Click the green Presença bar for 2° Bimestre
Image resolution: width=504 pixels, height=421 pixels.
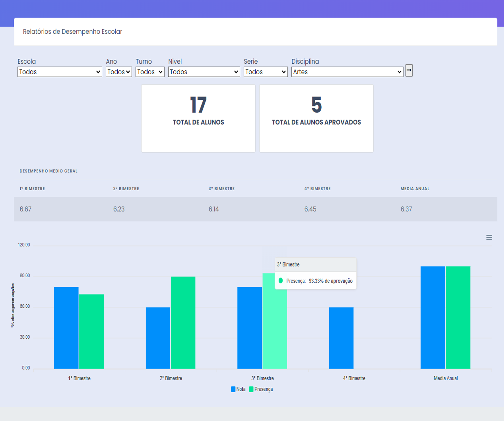pyautogui.click(x=183, y=322)
